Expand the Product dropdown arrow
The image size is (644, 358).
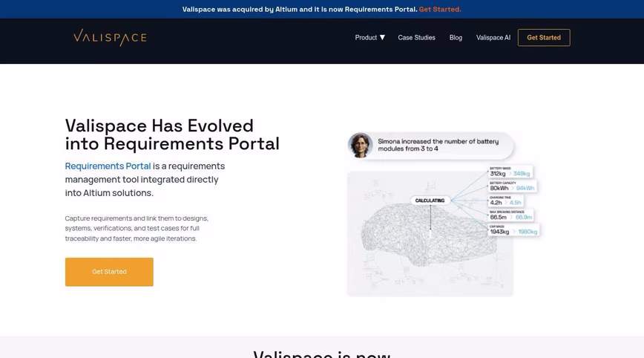[x=382, y=37]
